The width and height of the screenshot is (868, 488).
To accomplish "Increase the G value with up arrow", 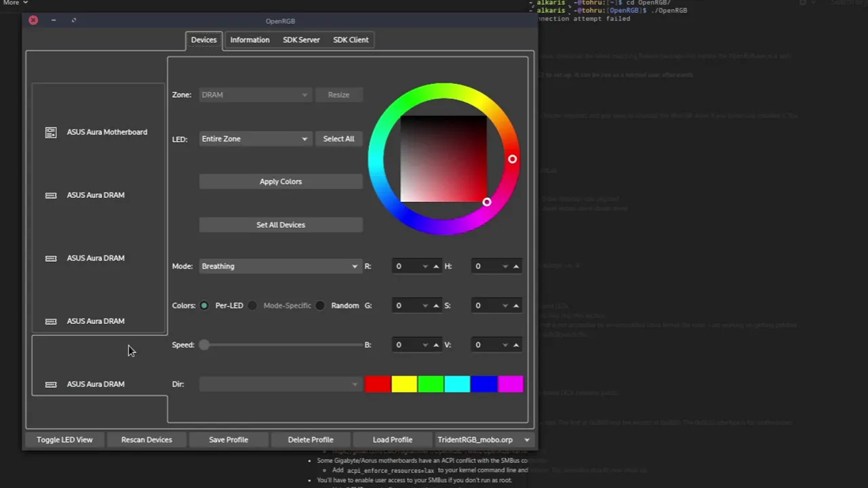I will point(436,306).
